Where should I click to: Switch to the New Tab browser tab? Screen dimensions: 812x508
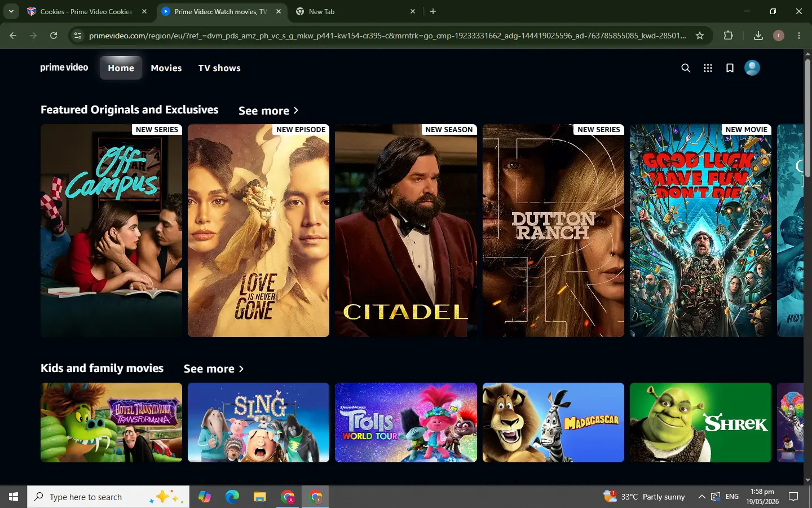(356, 11)
